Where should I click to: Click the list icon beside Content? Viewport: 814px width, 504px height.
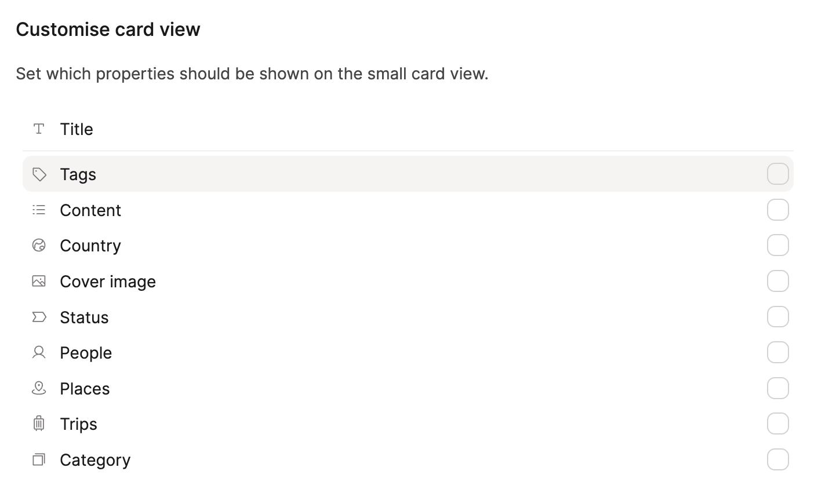point(38,210)
